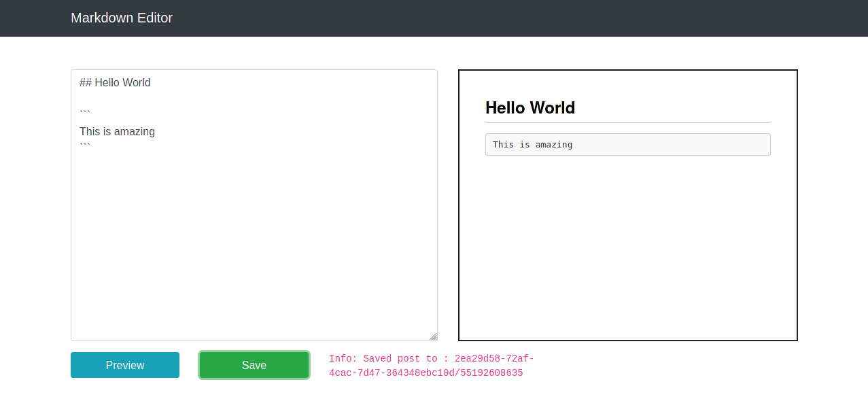
Task: Click the Preview button
Action: point(124,365)
